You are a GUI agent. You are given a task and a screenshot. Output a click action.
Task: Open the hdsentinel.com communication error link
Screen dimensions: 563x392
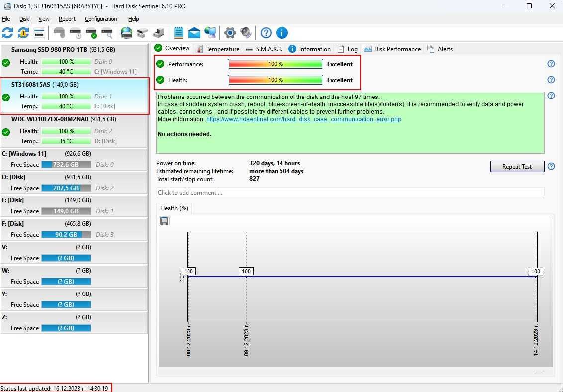pyautogui.click(x=304, y=119)
